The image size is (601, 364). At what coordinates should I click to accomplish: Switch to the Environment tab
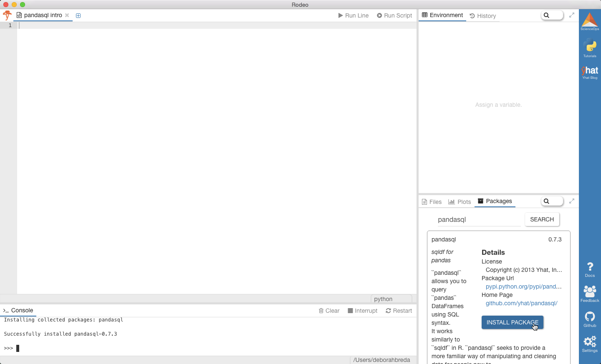click(x=442, y=15)
